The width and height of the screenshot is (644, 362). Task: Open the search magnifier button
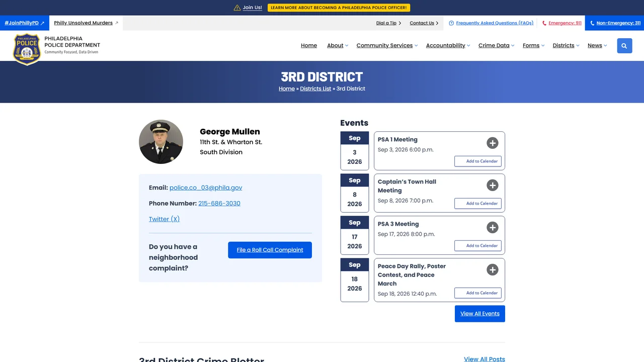click(624, 46)
